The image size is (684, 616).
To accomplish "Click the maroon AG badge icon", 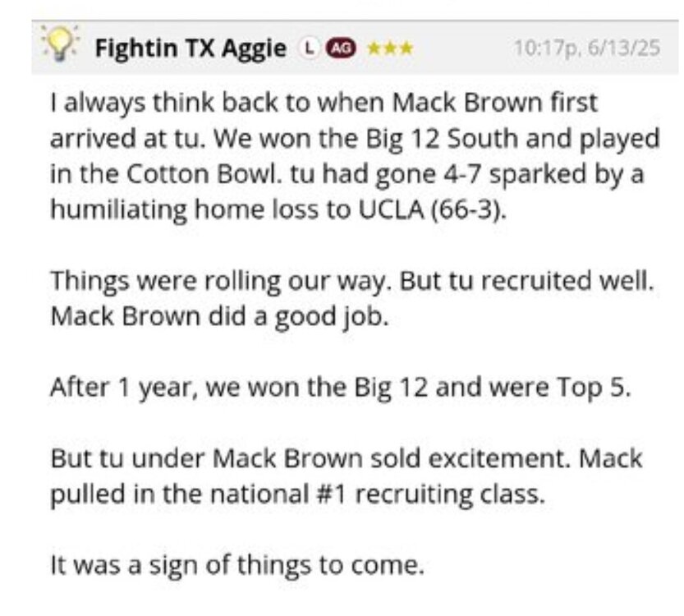I will [338, 48].
